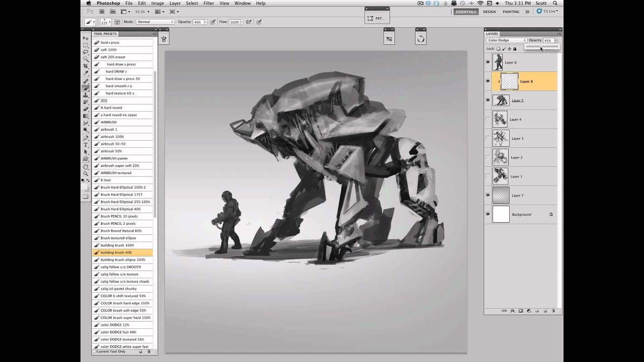Screen dimensions: 644x362
Task: Open the File menu
Action: tap(129, 3)
